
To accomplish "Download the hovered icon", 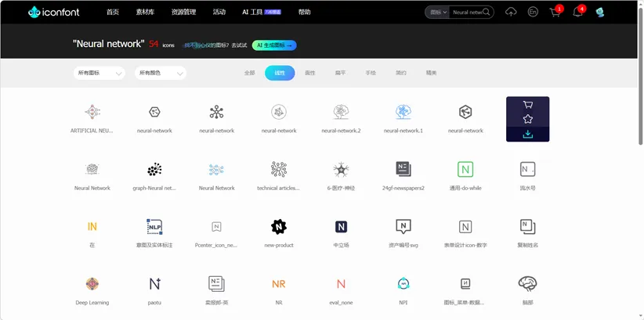I will click(528, 134).
